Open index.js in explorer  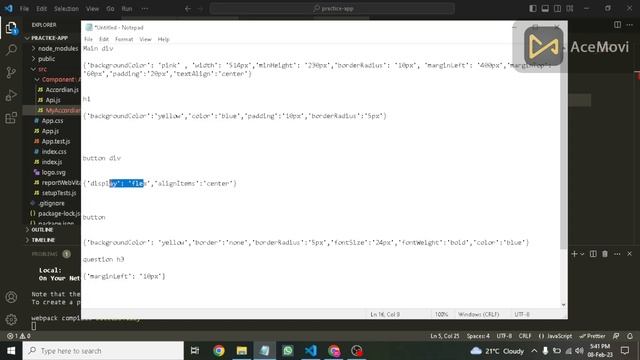coord(52,162)
